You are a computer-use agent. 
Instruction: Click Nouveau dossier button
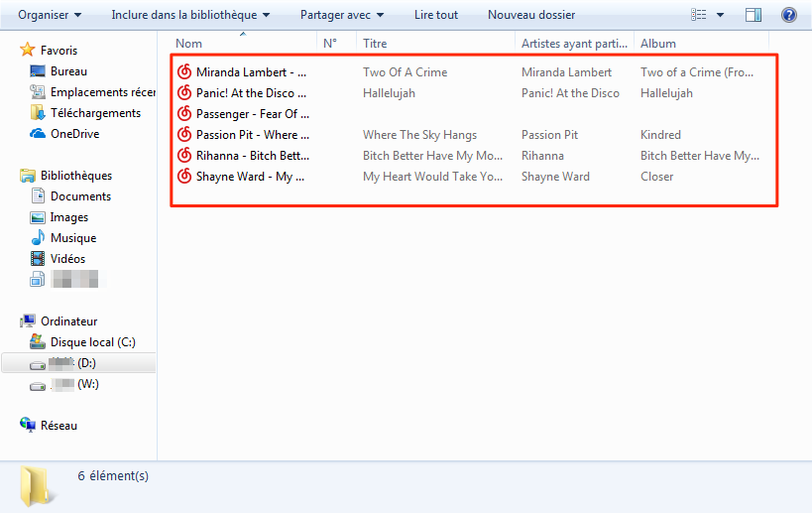click(x=531, y=15)
